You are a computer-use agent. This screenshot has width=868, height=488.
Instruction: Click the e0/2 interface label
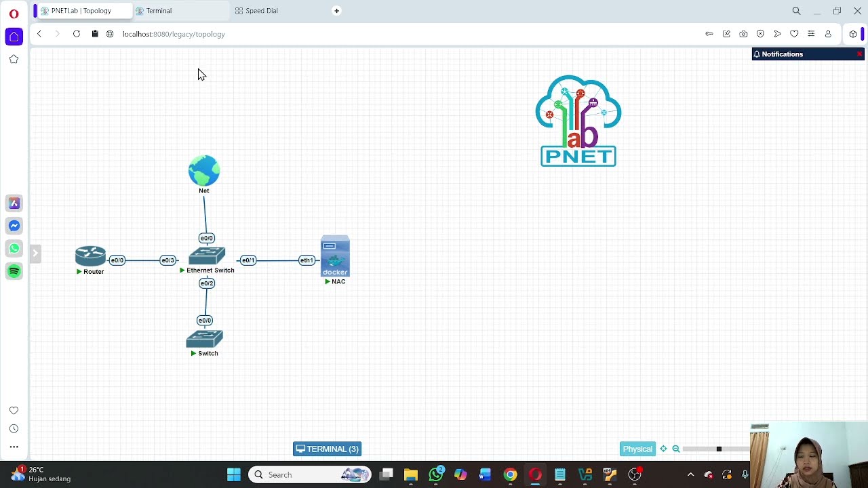point(207,283)
